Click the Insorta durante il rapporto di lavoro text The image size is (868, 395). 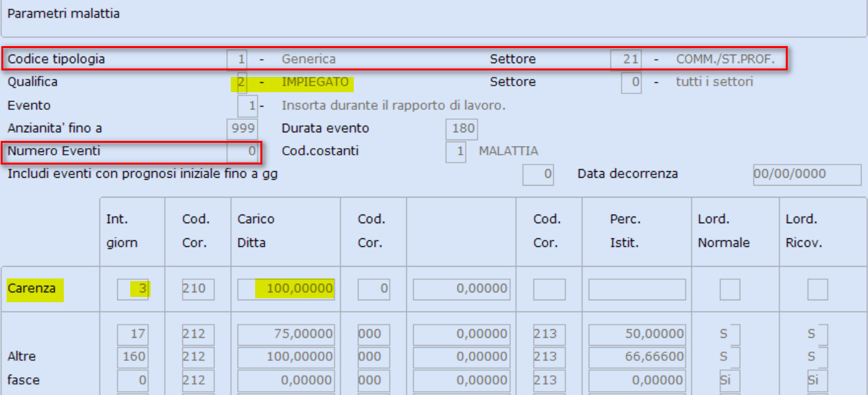pos(393,105)
